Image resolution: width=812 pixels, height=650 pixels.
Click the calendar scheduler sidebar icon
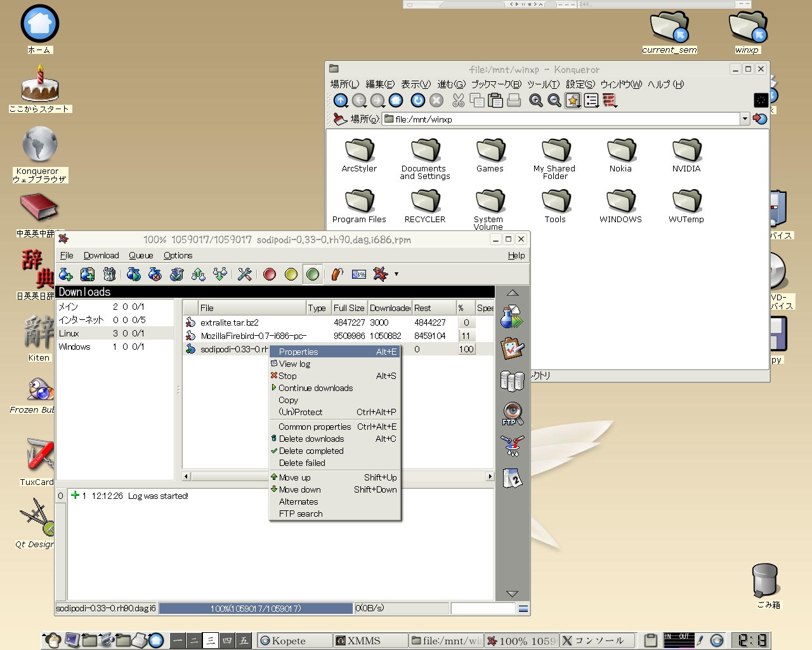point(513,478)
